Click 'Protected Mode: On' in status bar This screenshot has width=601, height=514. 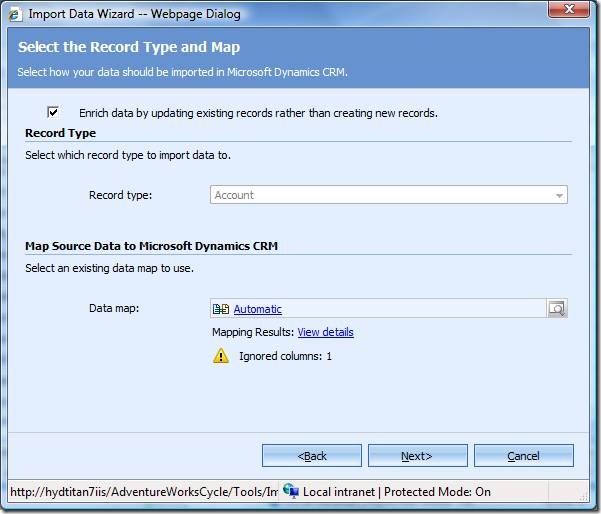coord(437,492)
